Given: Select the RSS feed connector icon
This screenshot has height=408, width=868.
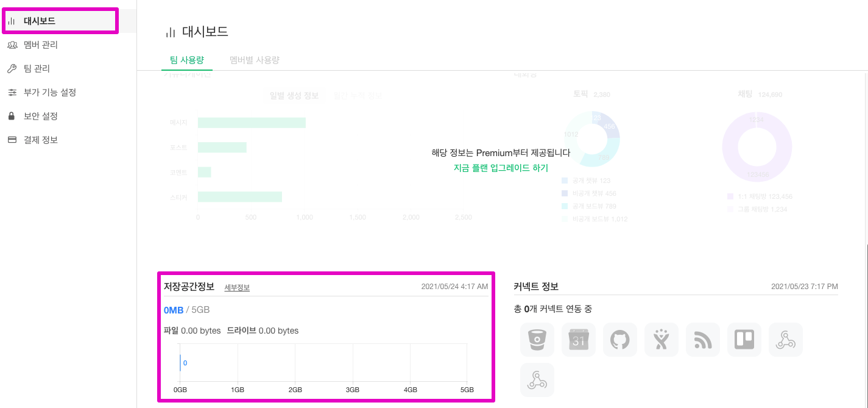Looking at the screenshot, I should [702, 340].
